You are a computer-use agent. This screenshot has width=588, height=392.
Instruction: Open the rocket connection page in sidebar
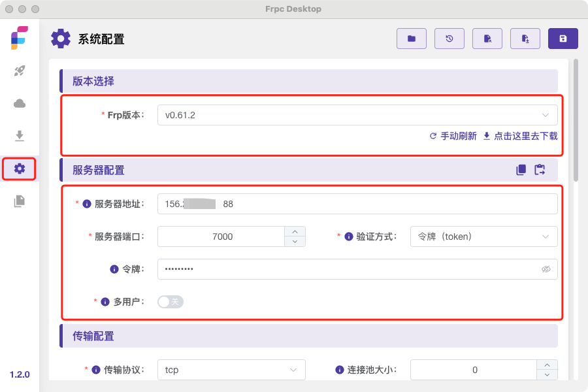[20, 71]
